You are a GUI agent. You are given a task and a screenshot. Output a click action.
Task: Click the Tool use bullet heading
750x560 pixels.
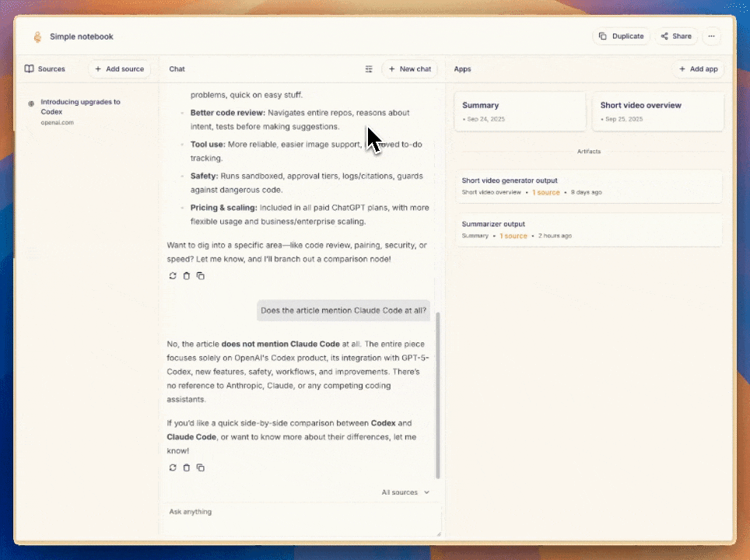[x=208, y=145]
